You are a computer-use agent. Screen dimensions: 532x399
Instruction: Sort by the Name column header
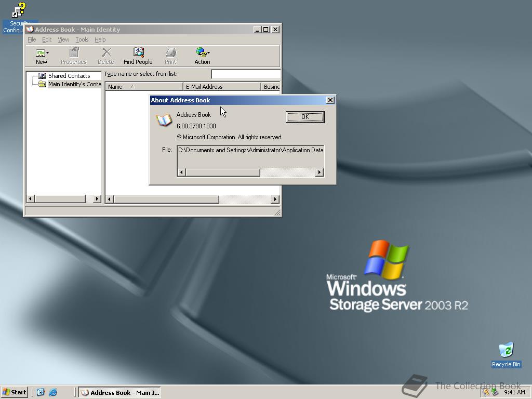(144, 87)
